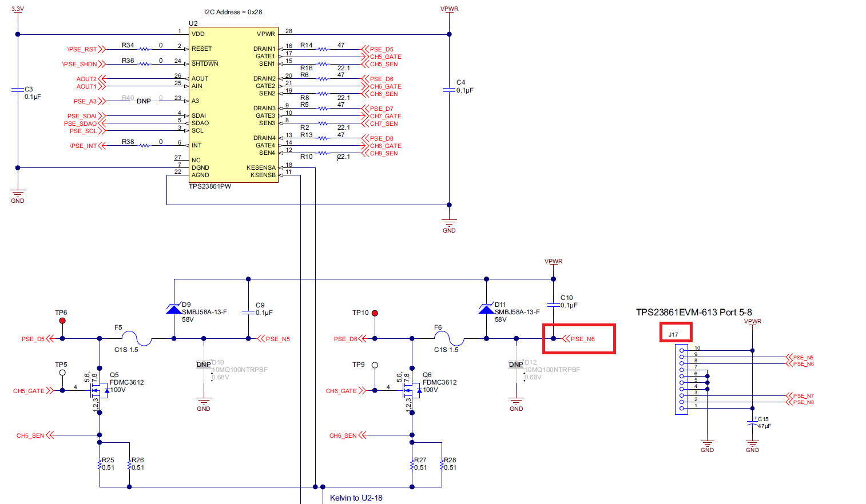Viewport: 866px width, 504px height.
Task: Click the I2C Address = 0x28 note
Action: click(233, 12)
